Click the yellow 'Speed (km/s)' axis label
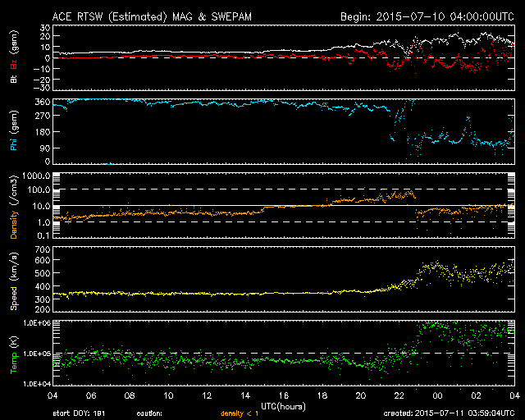Image resolution: width=525 pixels, height=420 pixels. pyautogui.click(x=14, y=281)
